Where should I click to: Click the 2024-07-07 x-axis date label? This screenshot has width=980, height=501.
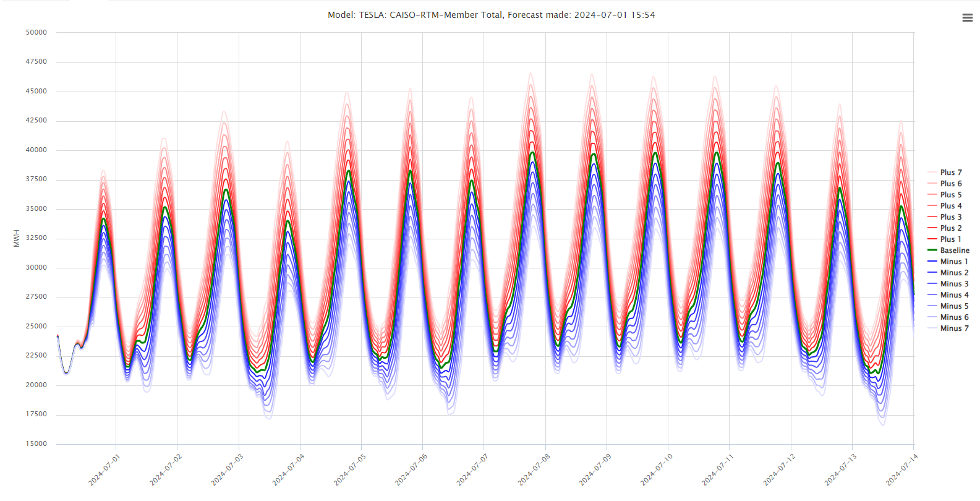click(472, 469)
